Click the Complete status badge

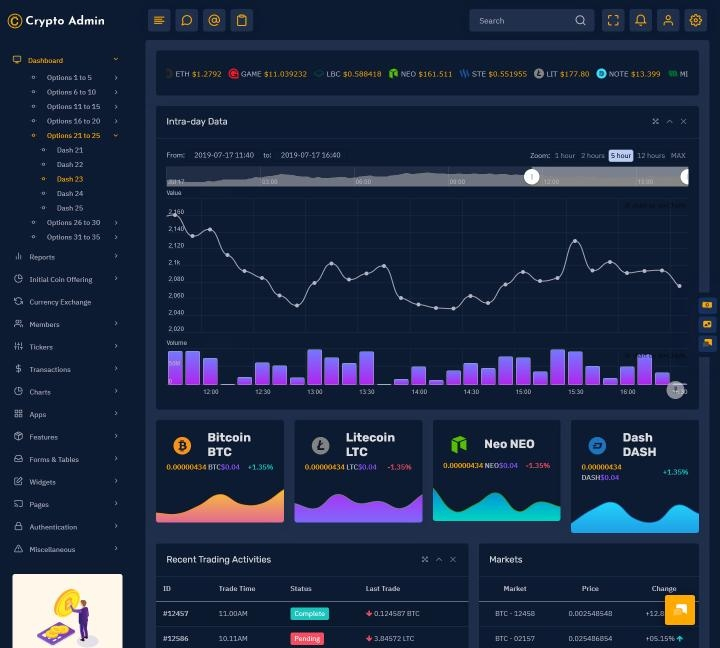pyautogui.click(x=309, y=614)
